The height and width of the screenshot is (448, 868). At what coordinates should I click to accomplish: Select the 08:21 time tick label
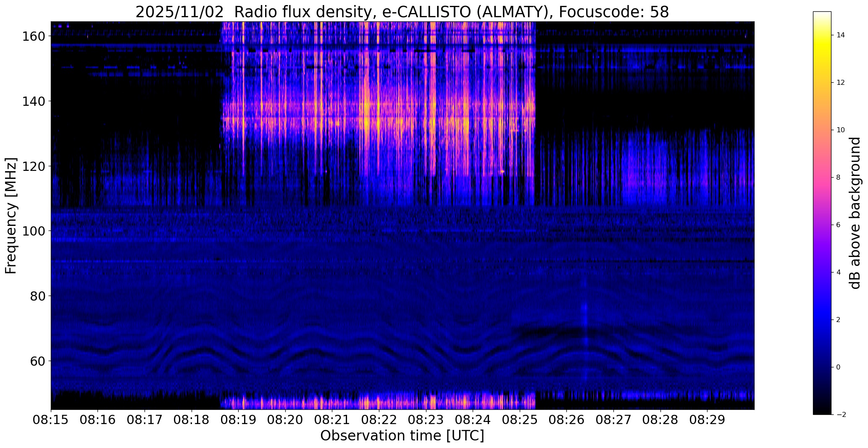pyautogui.click(x=332, y=419)
